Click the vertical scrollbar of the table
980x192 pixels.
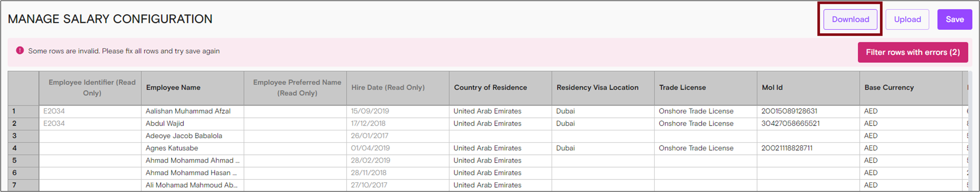pyautogui.click(x=970, y=131)
